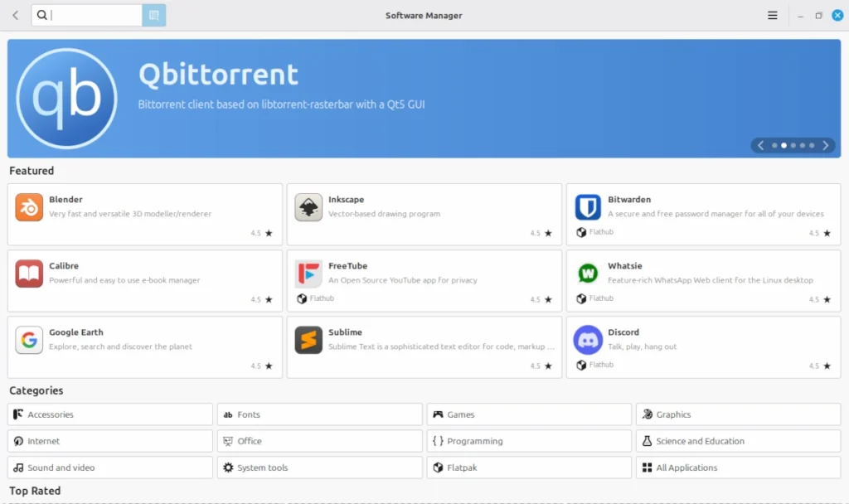The width and height of the screenshot is (849, 504).
Task: Click the Sublime 4.5 star rating
Action: (x=541, y=366)
